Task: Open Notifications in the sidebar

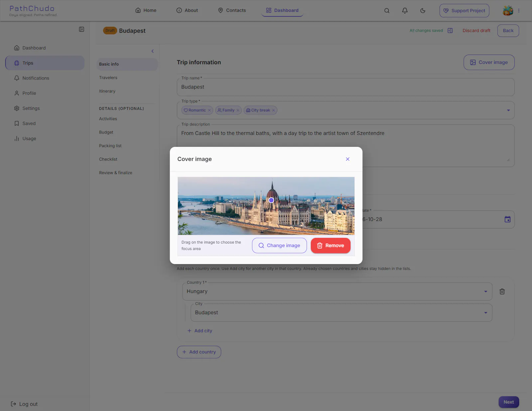Action: [45, 78]
